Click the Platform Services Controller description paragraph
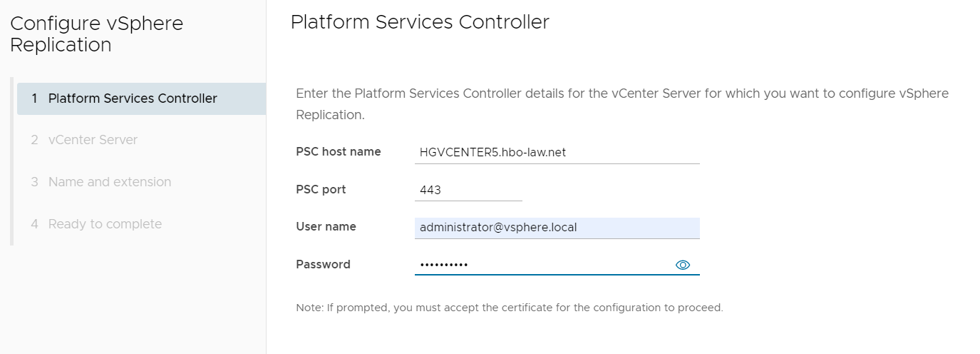This screenshot has height=354, width=980. pos(621,103)
